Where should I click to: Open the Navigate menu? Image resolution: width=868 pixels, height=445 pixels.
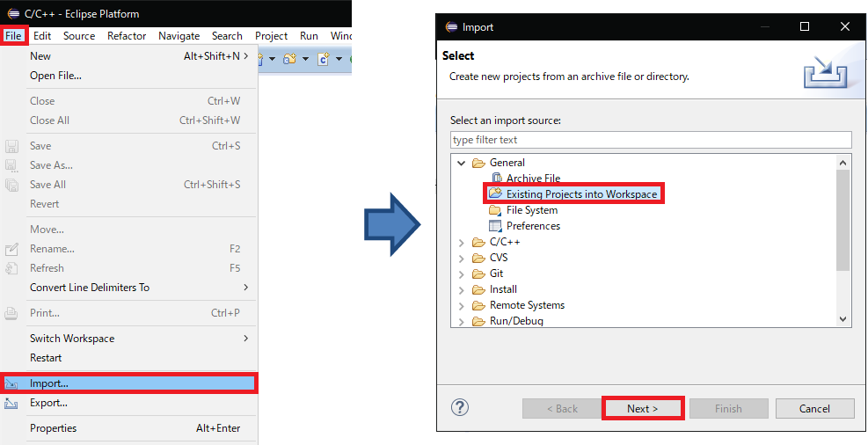point(179,36)
